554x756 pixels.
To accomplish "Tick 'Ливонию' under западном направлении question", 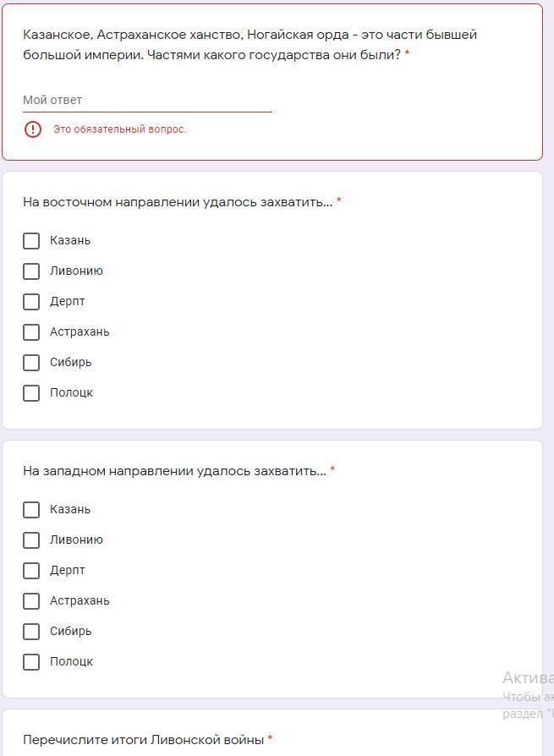I will tap(31, 540).
